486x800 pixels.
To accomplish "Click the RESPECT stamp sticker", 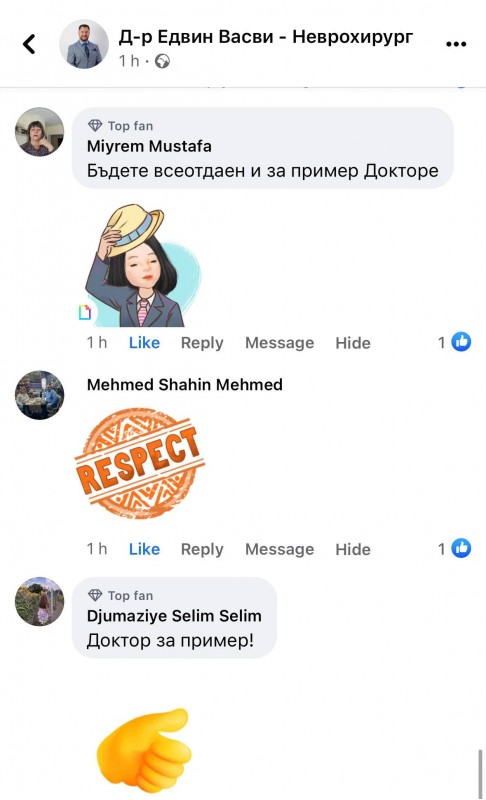I will coord(139,463).
